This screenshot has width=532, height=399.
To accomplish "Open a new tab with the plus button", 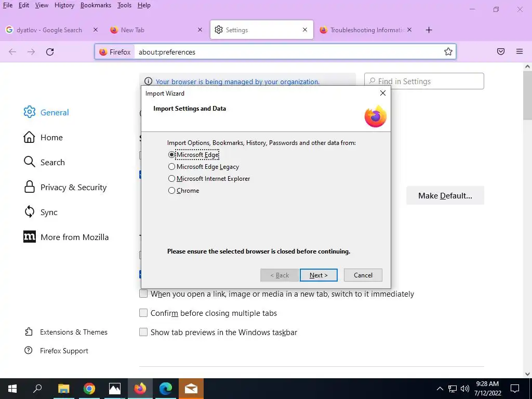I will 429,30.
